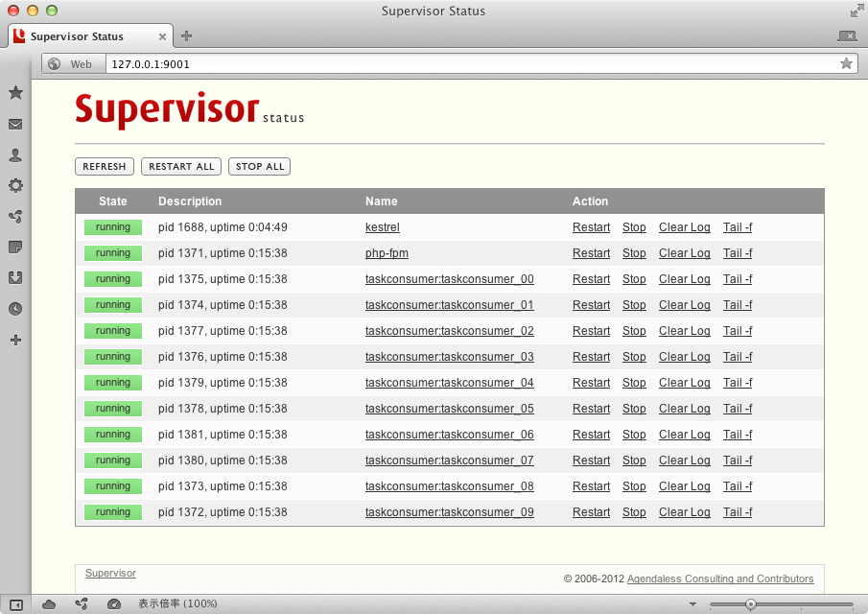The image size is (868, 614).
Task: Toggle the sidebar panel button in status bar
Action: pyautogui.click(x=15, y=604)
